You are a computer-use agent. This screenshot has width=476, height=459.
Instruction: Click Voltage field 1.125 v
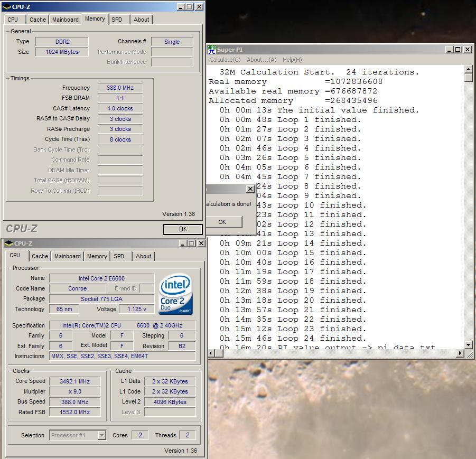tap(137, 309)
